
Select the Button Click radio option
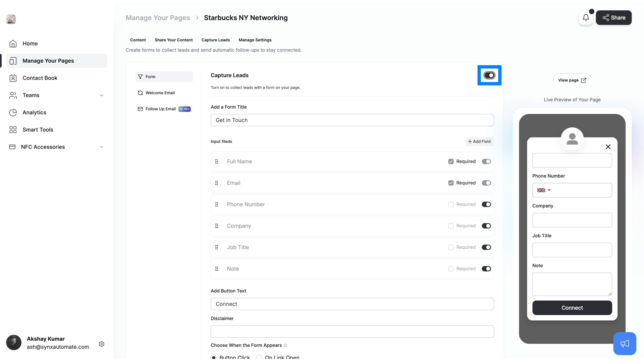click(214, 357)
